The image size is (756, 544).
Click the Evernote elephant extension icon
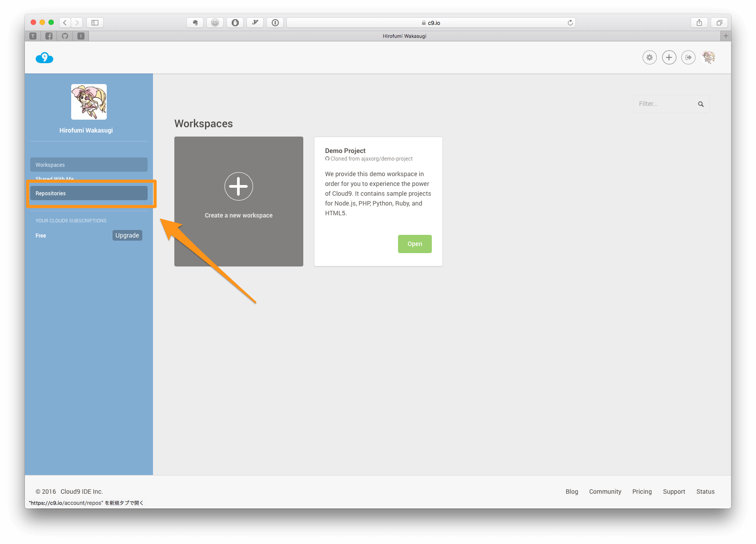click(x=195, y=22)
